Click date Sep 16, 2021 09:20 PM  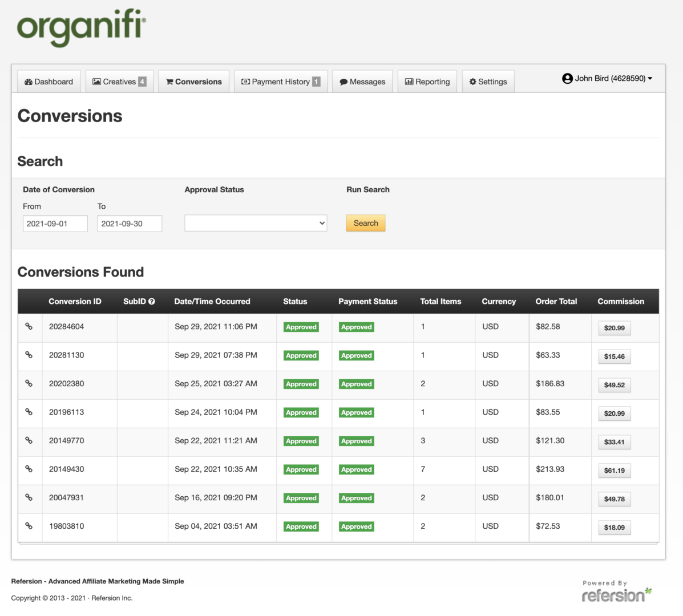tap(216, 497)
